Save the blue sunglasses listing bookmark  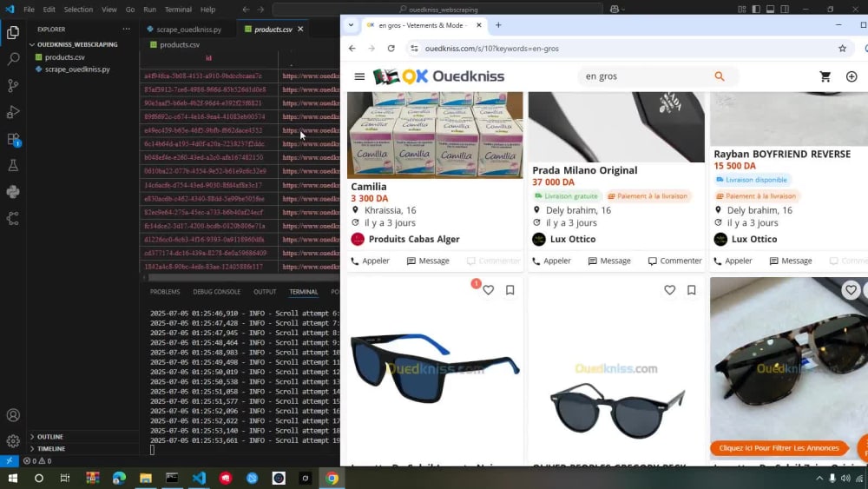click(x=510, y=290)
